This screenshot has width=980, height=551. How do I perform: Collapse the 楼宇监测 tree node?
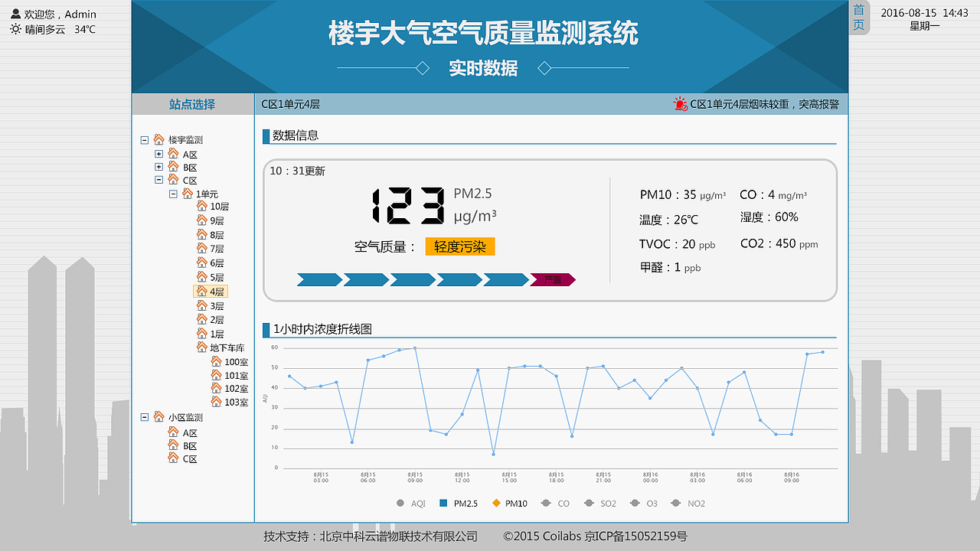143,139
